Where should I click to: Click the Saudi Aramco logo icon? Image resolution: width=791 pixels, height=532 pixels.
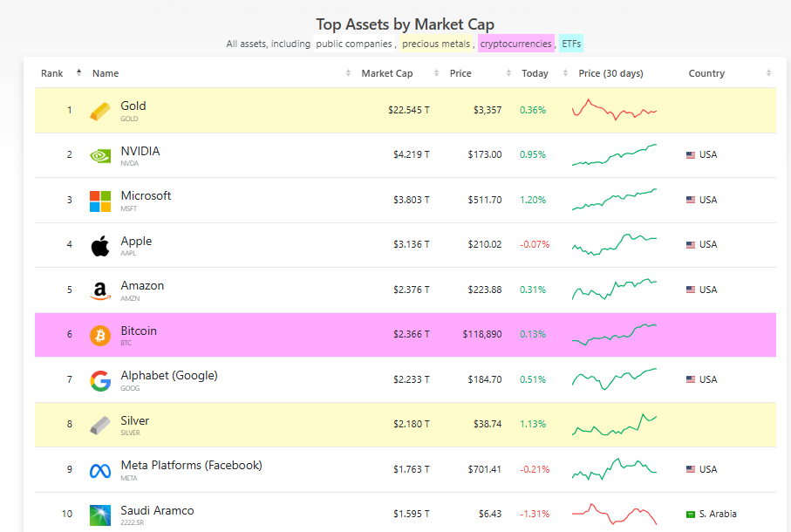click(100, 515)
